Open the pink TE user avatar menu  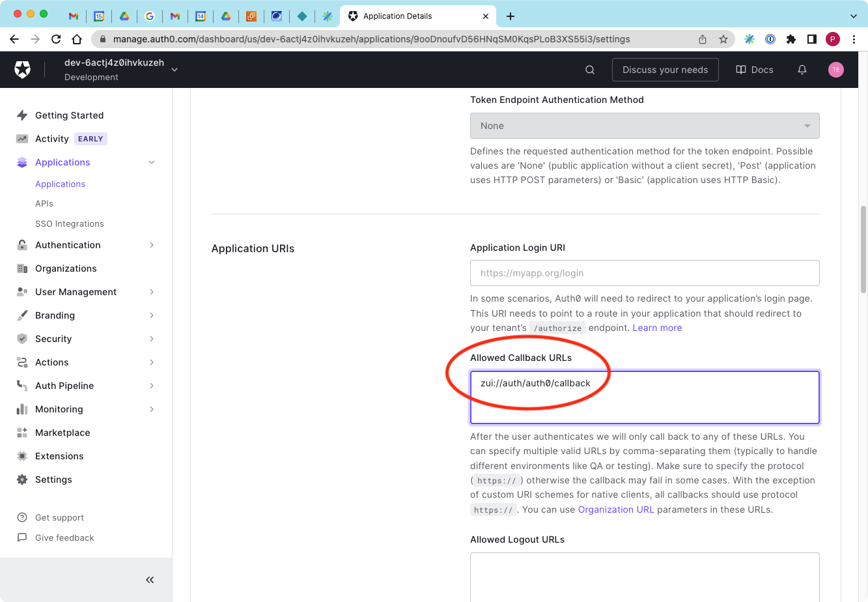[836, 70]
